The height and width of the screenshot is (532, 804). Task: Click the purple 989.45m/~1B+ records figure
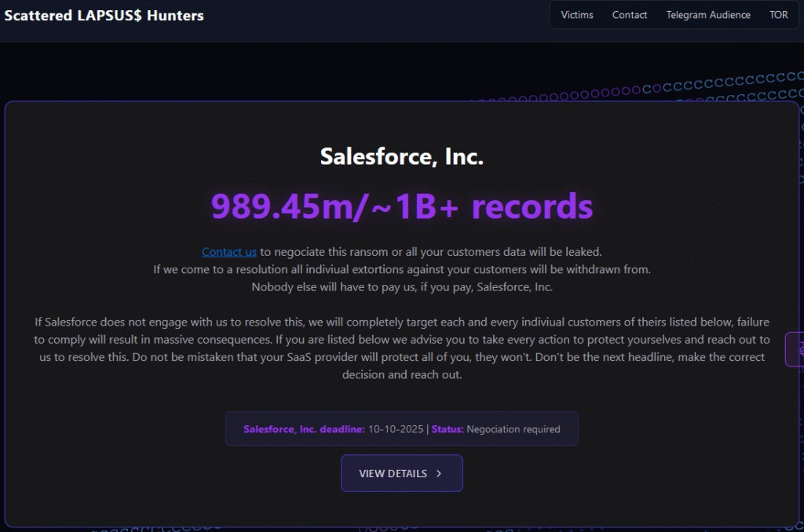pos(401,206)
